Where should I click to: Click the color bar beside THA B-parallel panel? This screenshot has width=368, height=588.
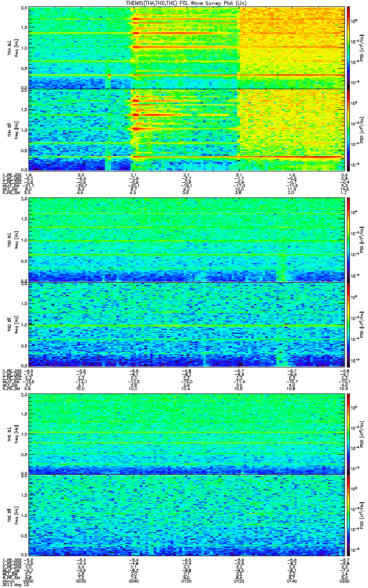(x=348, y=129)
